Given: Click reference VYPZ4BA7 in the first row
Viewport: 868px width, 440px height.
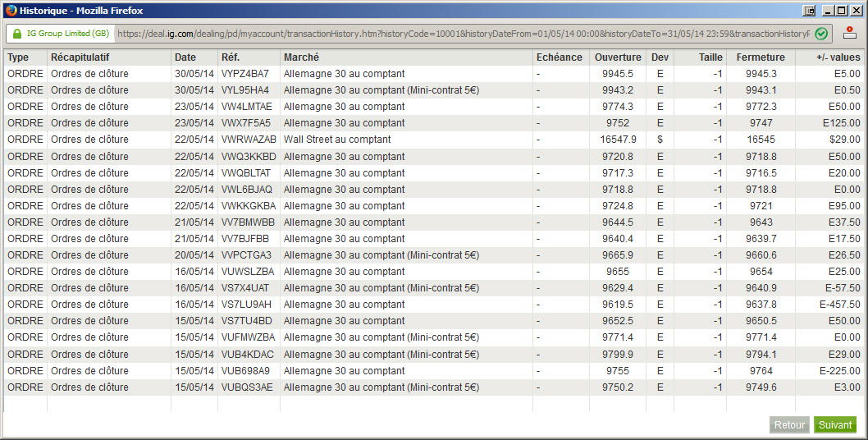Looking at the screenshot, I should coord(245,74).
